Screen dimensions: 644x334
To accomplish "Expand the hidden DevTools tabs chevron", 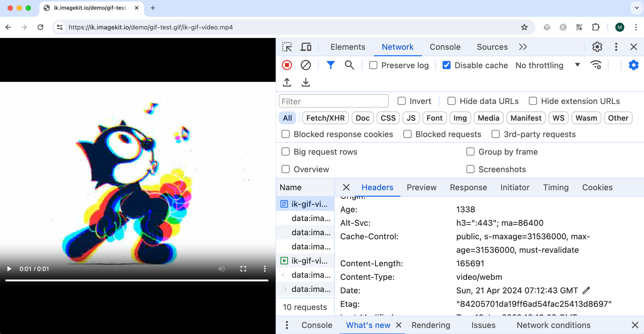I will click(523, 47).
